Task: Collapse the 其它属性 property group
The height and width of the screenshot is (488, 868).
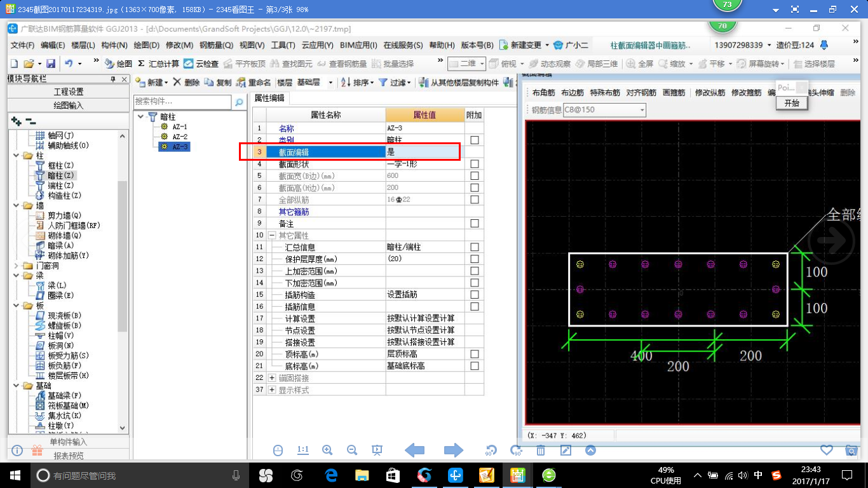Action: (272, 235)
